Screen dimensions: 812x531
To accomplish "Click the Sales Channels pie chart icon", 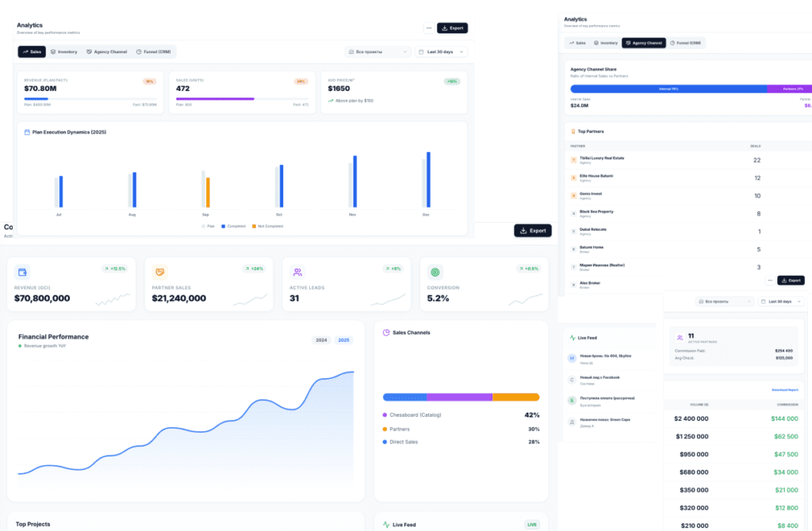I will pos(386,333).
